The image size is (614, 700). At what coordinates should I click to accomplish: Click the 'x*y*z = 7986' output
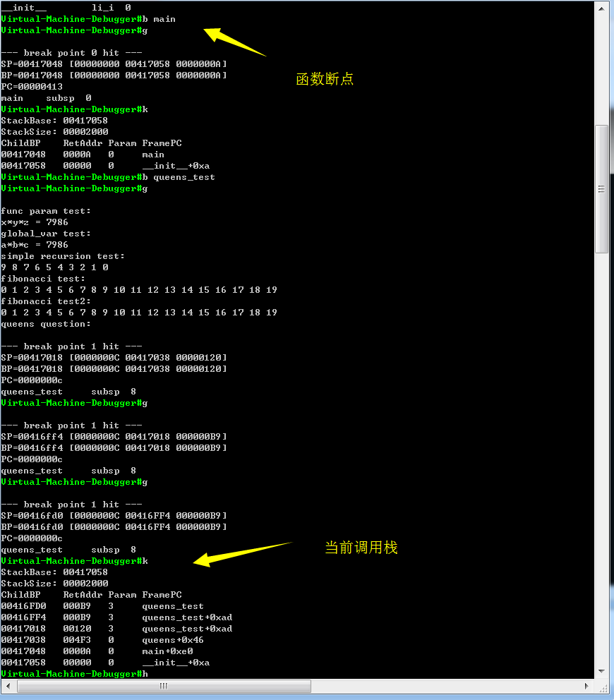pyautogui.click(x=35, y=222)
